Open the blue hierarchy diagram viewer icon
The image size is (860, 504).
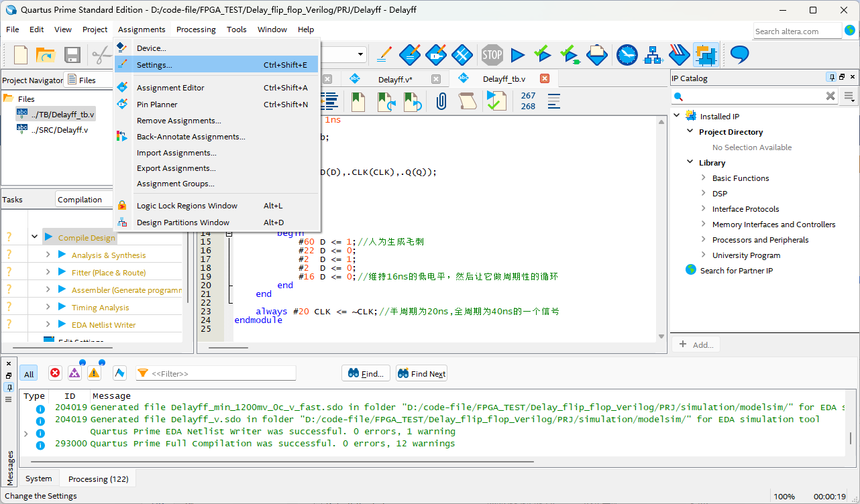coord(653,55)
